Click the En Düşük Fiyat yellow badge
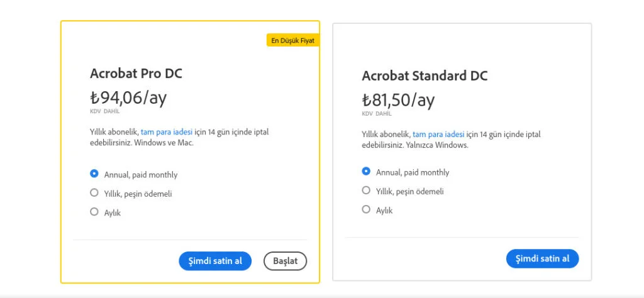 pyautogui.click(x=293, y=40)
